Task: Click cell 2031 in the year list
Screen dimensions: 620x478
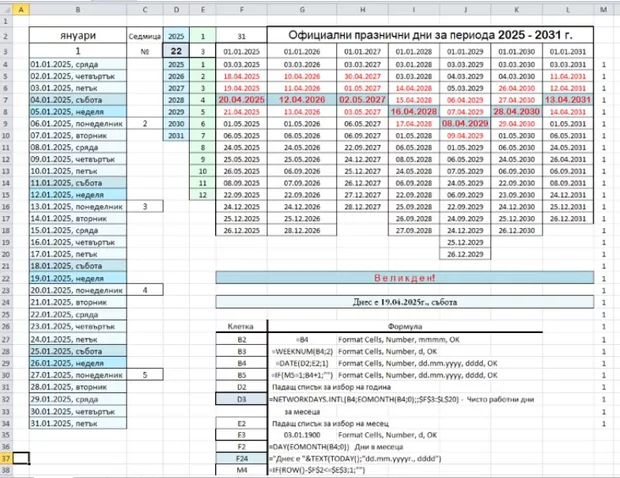Action: [x=176, y=135]
